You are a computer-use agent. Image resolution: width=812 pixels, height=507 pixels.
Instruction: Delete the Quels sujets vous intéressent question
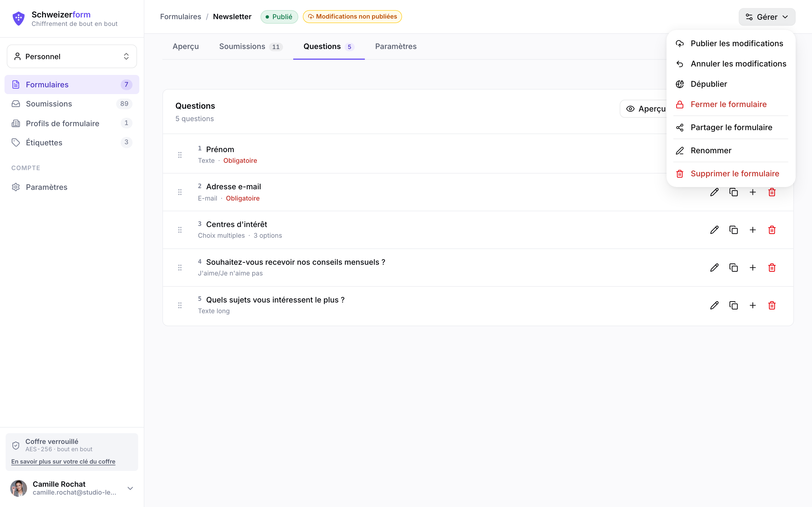coord(772,305)
